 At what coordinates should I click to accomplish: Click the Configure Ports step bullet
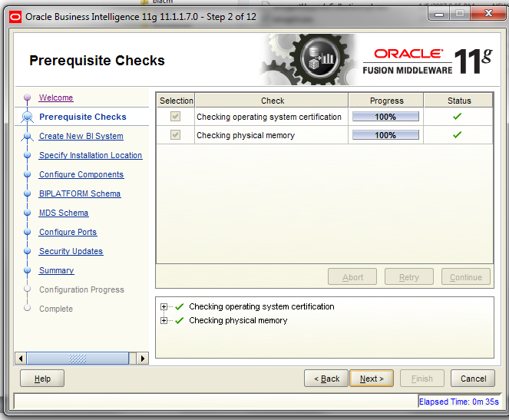pos(28,232)
